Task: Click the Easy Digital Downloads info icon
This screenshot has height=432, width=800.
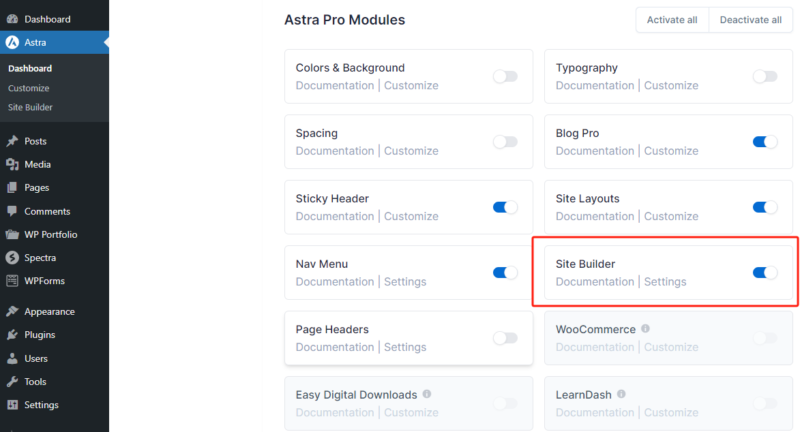Action: pyautogui.click(x=427, y=394)
